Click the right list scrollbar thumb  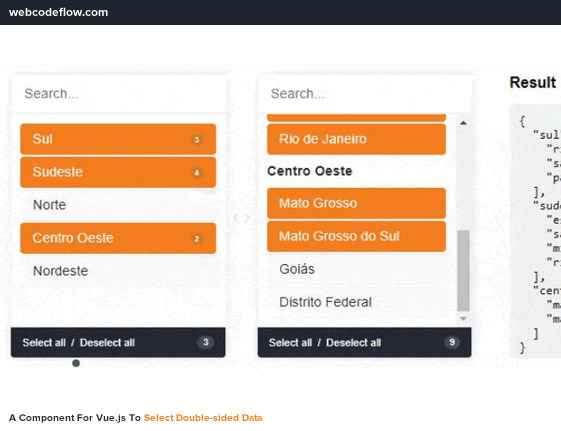[x=463, y=271]
